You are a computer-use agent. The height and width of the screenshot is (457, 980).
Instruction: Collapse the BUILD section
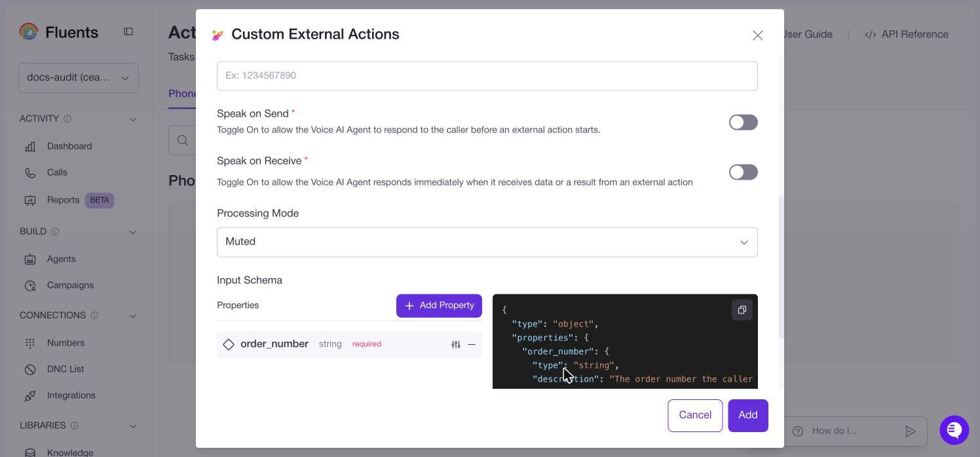[133, 232]
